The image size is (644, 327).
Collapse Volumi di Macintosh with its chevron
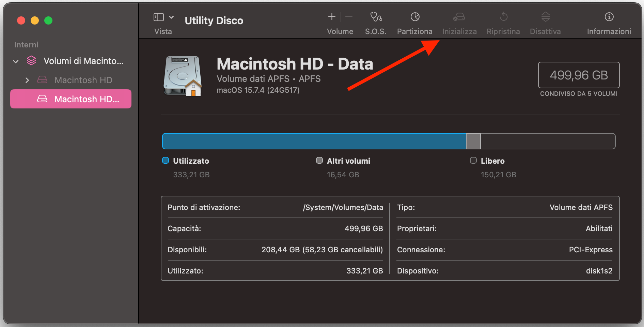click(x=16, y=61)
